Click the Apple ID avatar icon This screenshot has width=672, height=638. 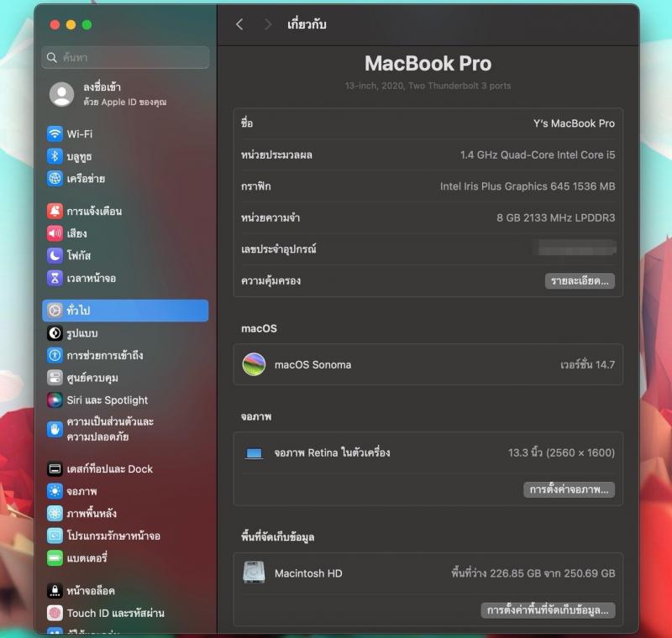(61, 94)
